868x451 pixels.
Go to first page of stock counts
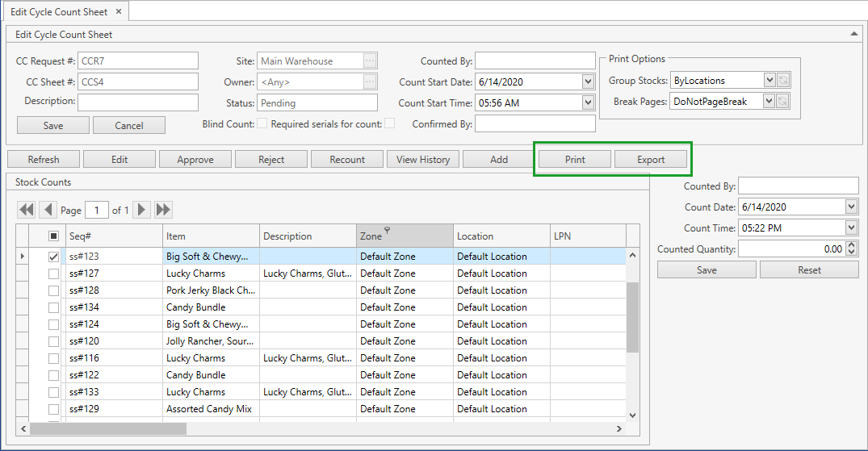click(x=27, y=210)
